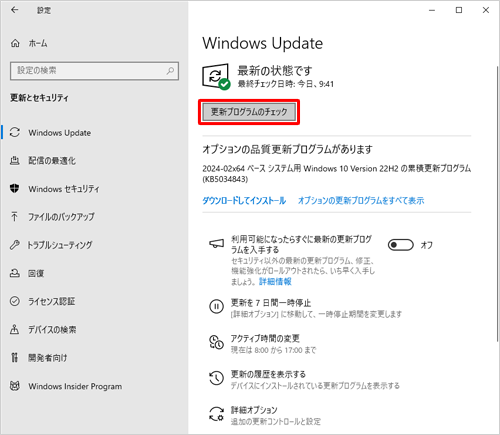
Task: Click the Windows Insider Program icon
Action: pos(15,386)
